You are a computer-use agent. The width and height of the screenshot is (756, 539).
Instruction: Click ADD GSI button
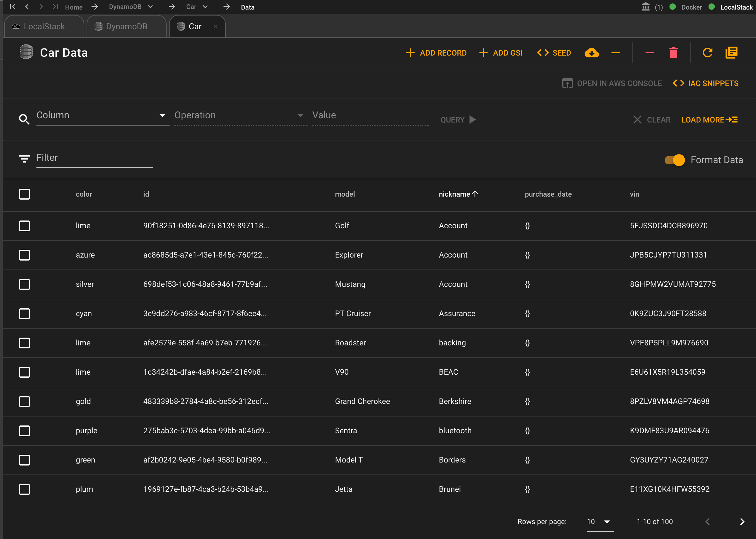pos(501,53)
